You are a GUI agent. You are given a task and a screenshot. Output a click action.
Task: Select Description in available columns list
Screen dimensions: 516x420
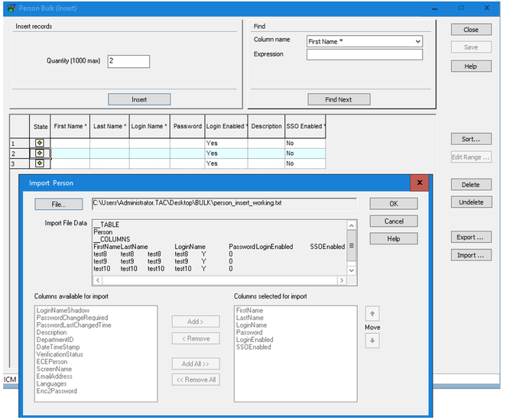pos(51,332)
